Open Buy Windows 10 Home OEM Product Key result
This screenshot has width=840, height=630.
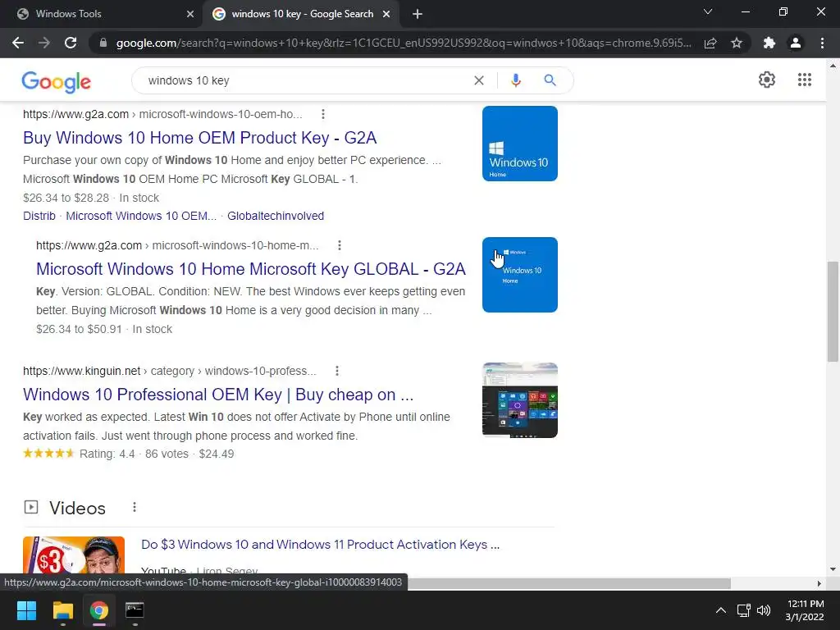200,138
